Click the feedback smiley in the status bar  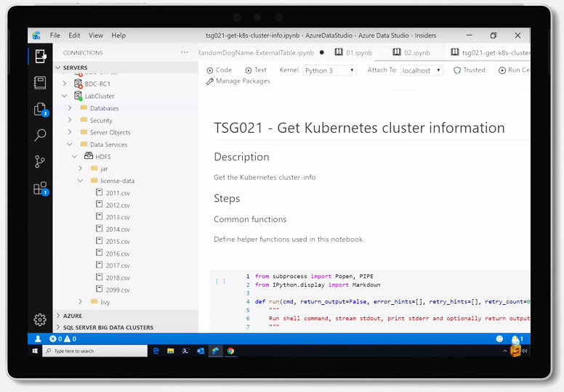click(x=499, y=339)
